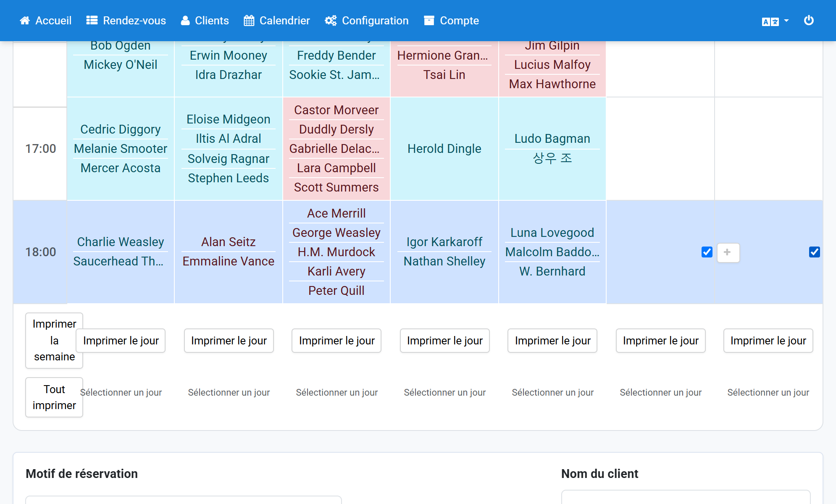Click appointment Igor Karkaroff

[x=444, y=242]
